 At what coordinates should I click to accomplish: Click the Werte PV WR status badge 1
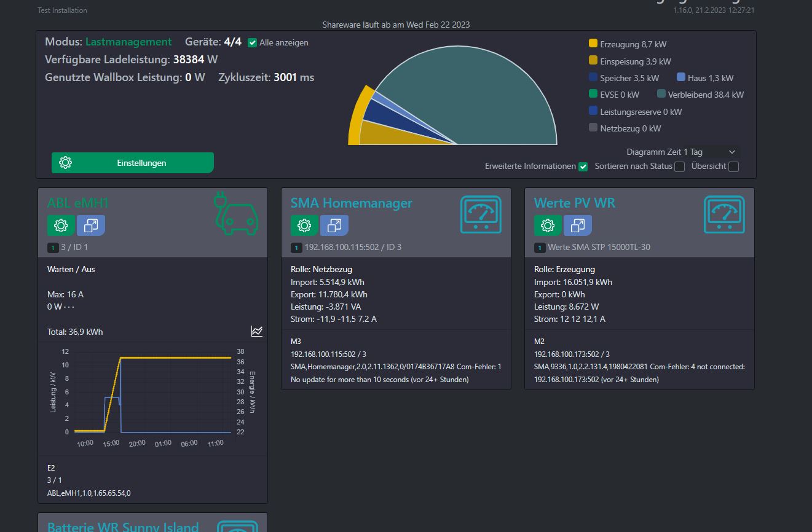pyautogui.click(x=540, y=248)
